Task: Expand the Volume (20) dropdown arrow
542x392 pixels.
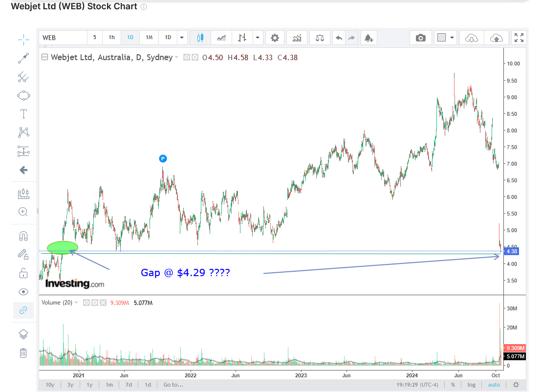Action: (x=76, y=303)
